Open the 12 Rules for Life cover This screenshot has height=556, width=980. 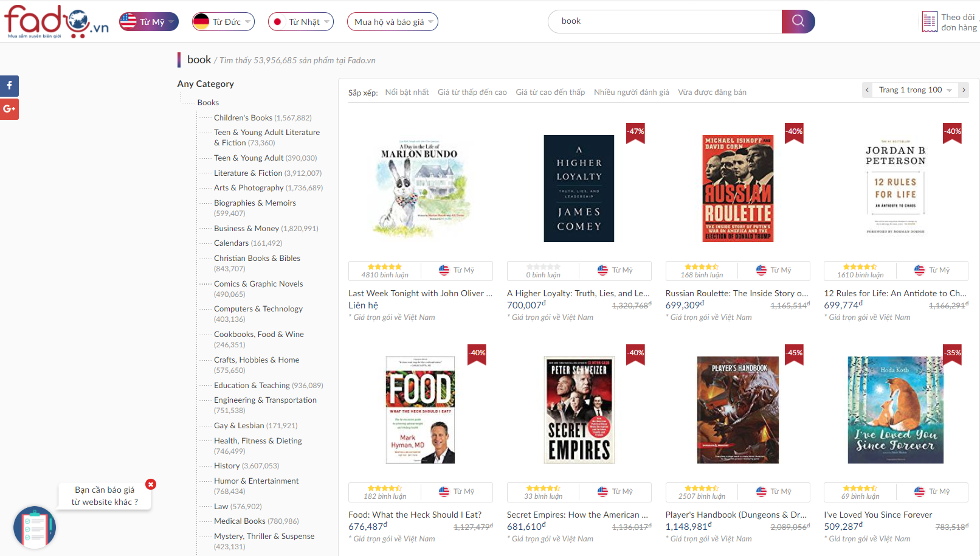pos(895,189)
